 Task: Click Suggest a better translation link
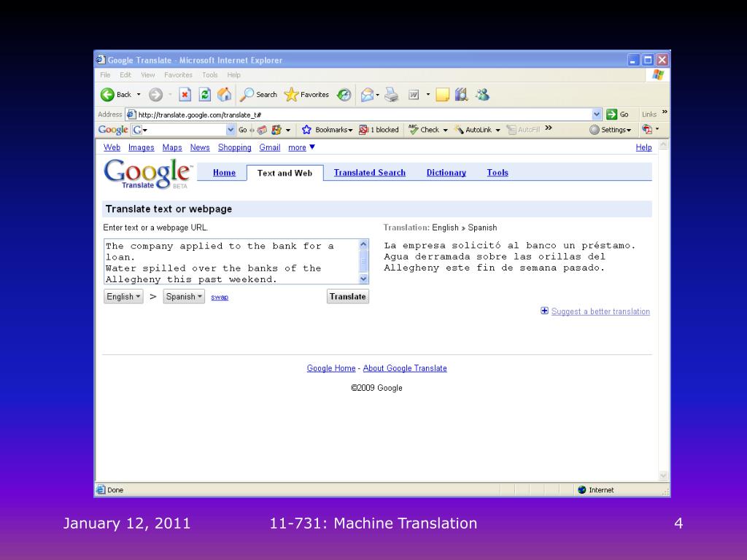click(600, 311)
